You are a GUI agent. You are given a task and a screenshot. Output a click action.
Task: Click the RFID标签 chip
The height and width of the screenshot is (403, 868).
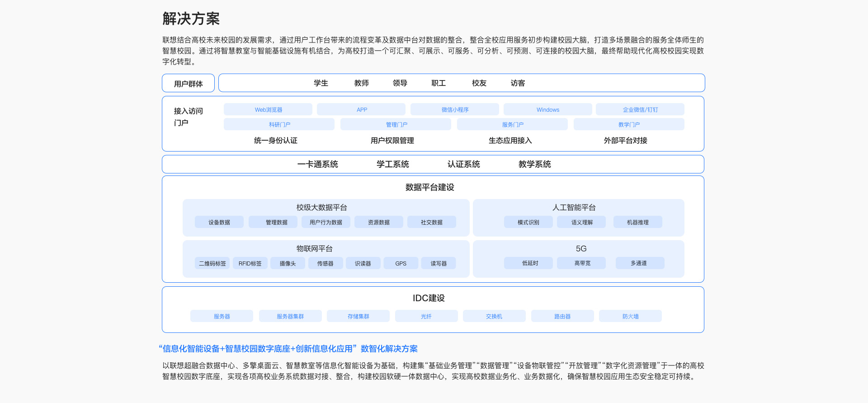click(250, 263)
